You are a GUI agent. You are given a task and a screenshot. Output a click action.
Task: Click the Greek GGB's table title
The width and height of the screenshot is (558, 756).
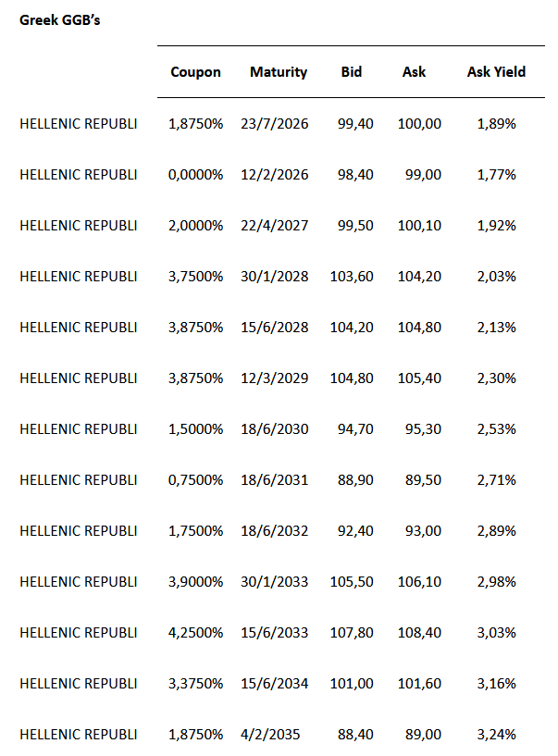[59, 20]
